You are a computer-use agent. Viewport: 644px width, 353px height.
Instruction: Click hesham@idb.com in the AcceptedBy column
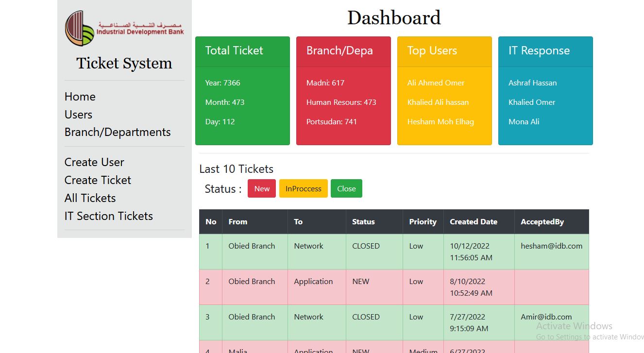551,246
